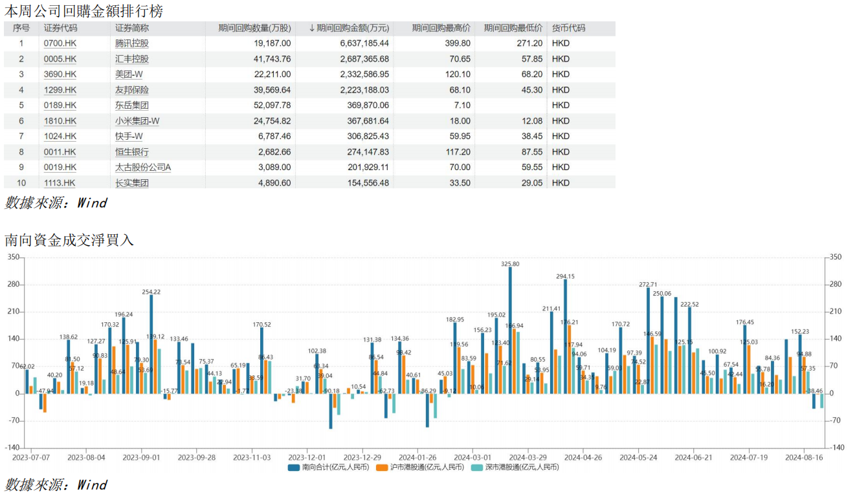Click the orange 沪市港股通 legend swatch
The width and height of the screenshot is (855, 504).
click(x=382, y=467)
